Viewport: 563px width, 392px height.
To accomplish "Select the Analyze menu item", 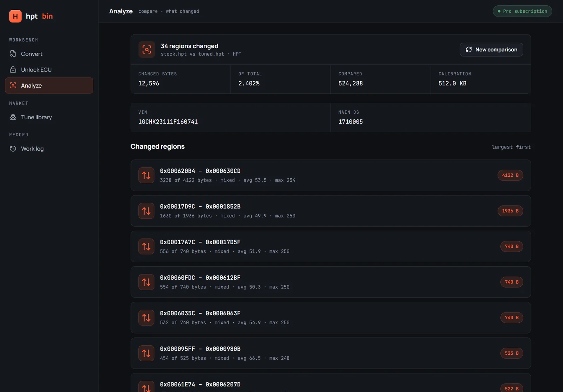I will 49,86.
